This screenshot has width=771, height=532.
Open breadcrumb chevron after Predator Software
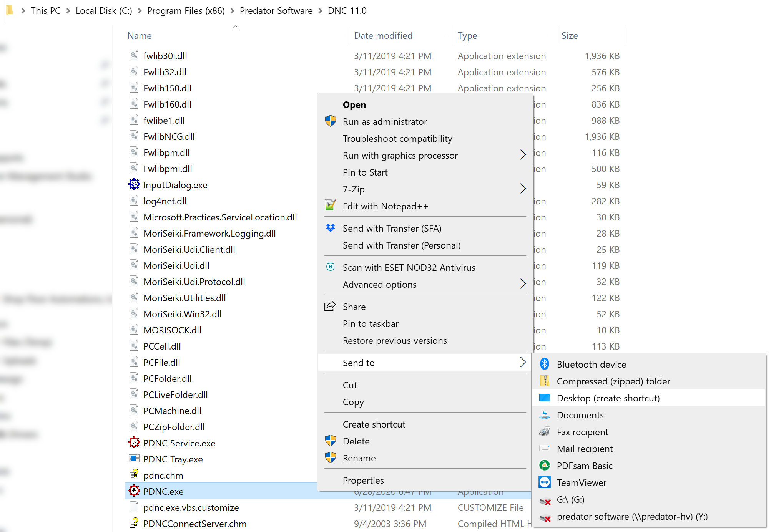coord(320,11)
